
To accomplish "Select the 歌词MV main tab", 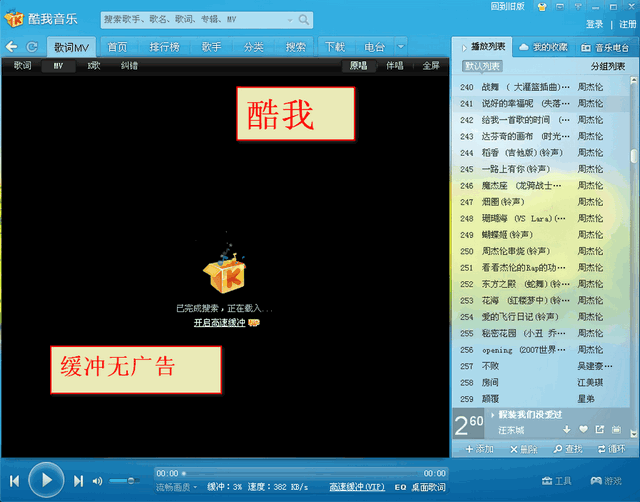I will click(x=71, y=47).
